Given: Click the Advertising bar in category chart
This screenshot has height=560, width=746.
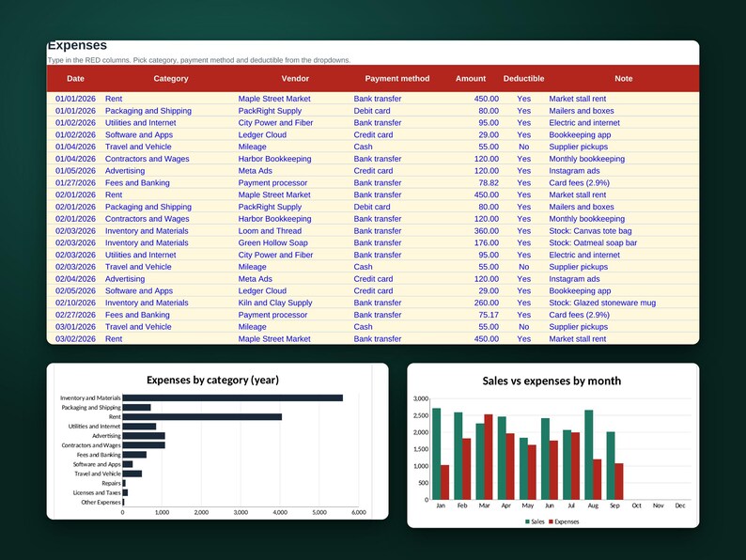Looking at the screenshot, I should coord(144,436).
